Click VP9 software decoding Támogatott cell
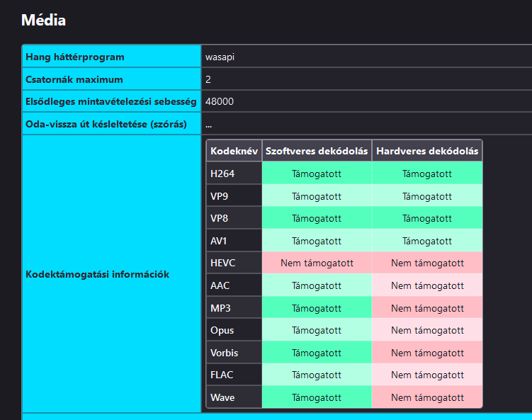The height and width of the screenshot is (420, 532). pyautogui.click(x=317, y=195)
